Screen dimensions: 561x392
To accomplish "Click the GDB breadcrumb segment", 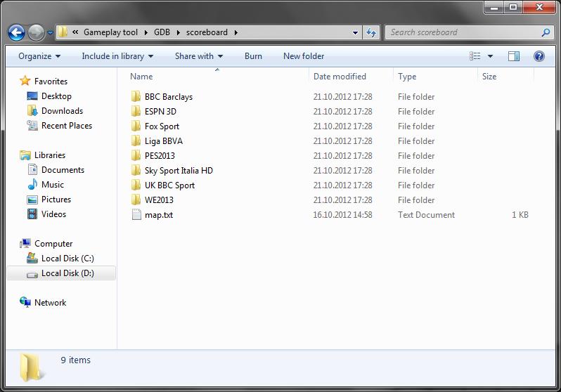I will pyautogui.click(x=162, y=32).
